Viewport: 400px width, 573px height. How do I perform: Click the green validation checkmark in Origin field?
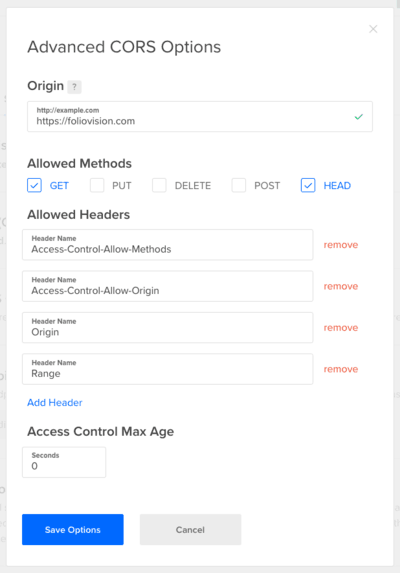click(359, 117)
